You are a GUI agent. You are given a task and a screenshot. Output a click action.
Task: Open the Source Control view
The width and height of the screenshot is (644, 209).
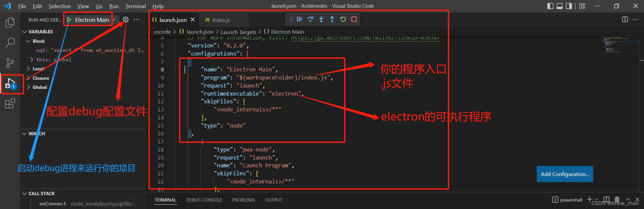(10, 63)
